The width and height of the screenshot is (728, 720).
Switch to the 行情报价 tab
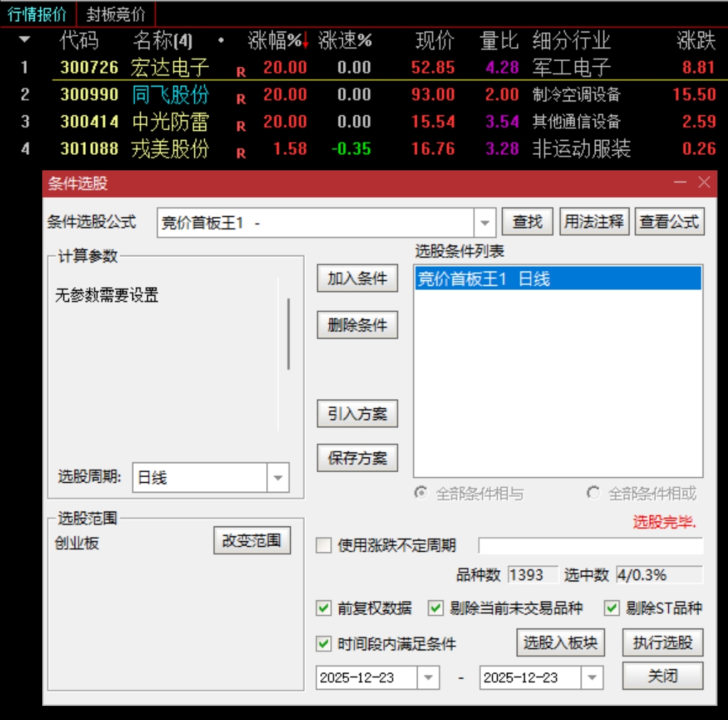coord(37,14)
